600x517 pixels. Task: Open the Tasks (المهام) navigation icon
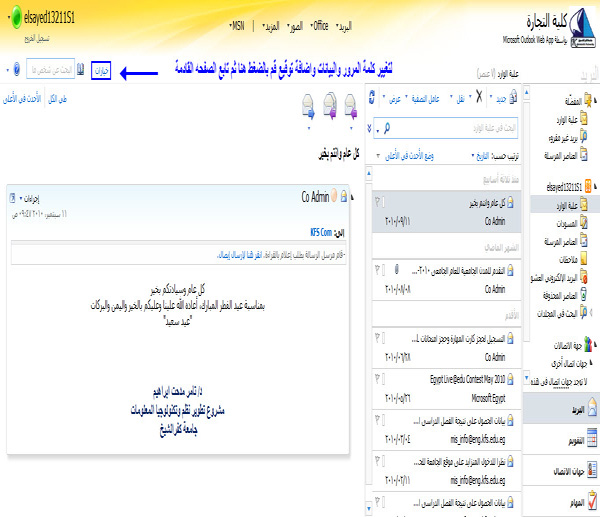[x=590, y=496]
